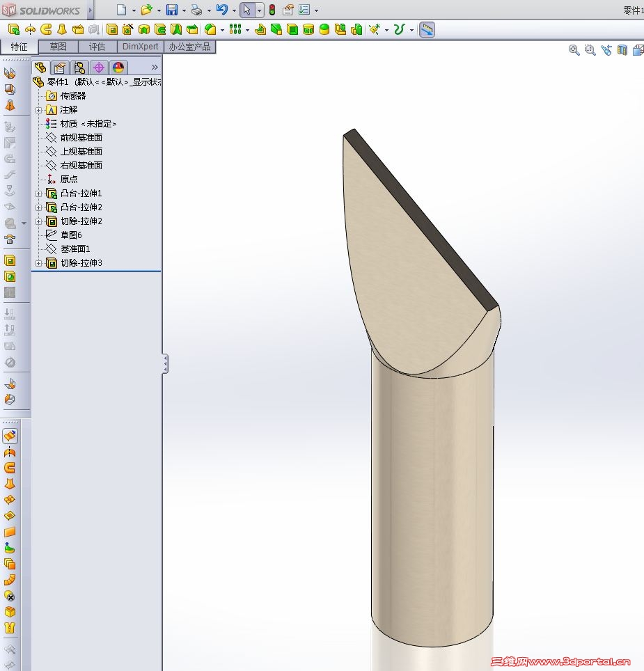Click the Print icon
This screenshot has height=671, width=644.
pyautogui.click(x=197, y=10)
